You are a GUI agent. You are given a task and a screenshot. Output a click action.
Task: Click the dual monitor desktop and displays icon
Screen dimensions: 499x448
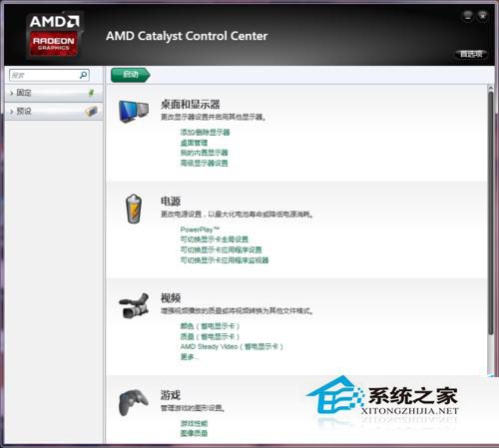(134, 112)
